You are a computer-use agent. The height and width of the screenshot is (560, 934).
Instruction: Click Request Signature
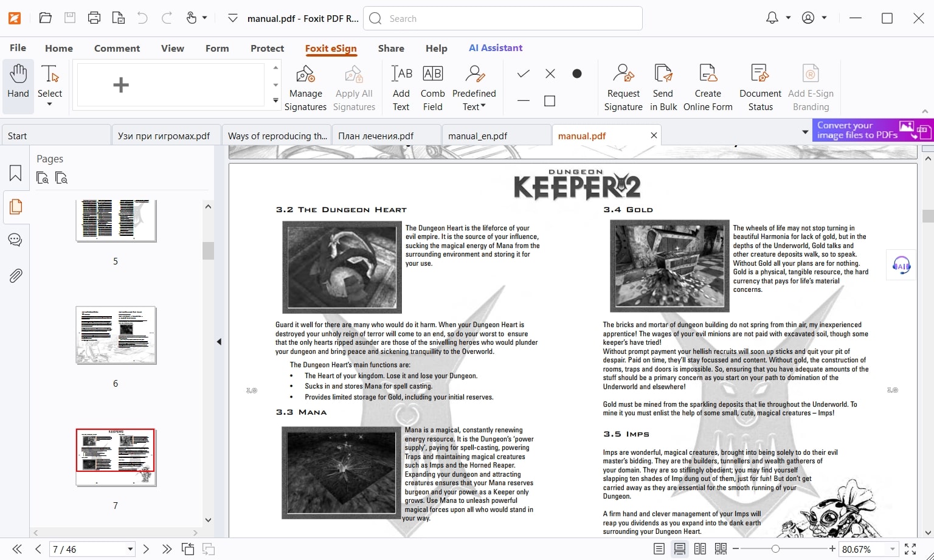point(623,89)
